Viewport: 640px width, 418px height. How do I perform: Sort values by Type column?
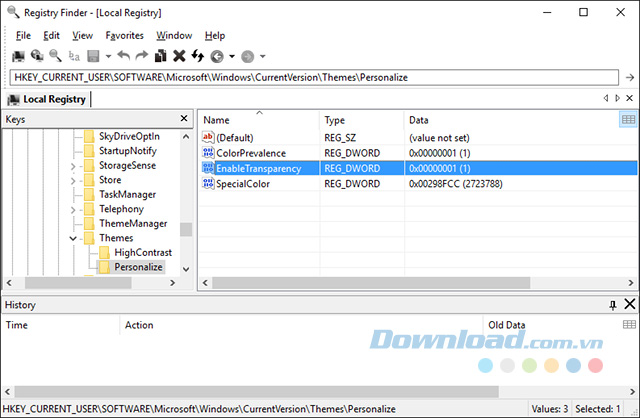[362, 120]
